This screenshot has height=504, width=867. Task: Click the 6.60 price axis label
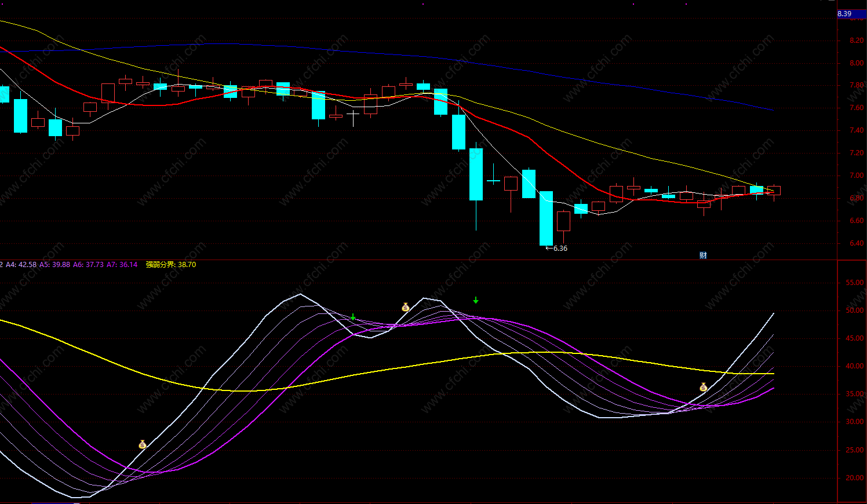click(x=857, y=221)
